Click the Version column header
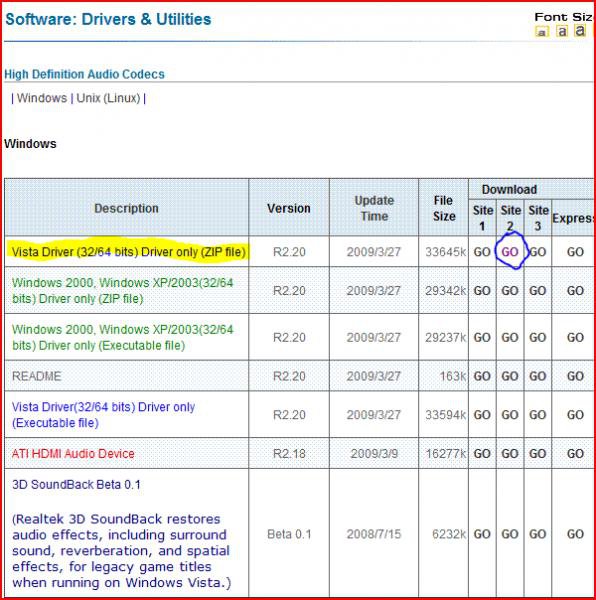 click(x=289, y=209)
